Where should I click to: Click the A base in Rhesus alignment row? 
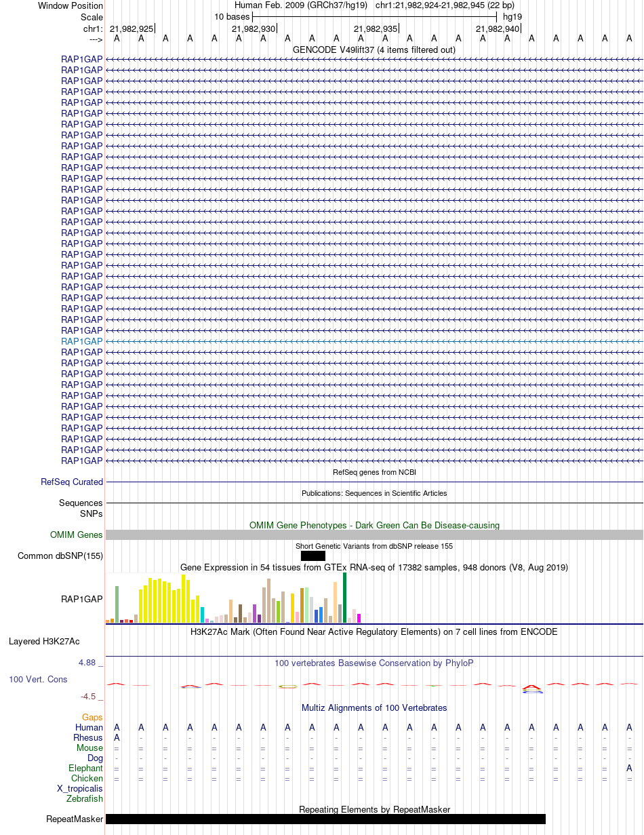117,737
